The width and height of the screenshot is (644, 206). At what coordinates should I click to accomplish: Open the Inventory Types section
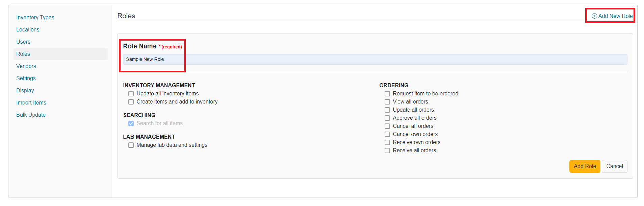click(x=35, y=17)
